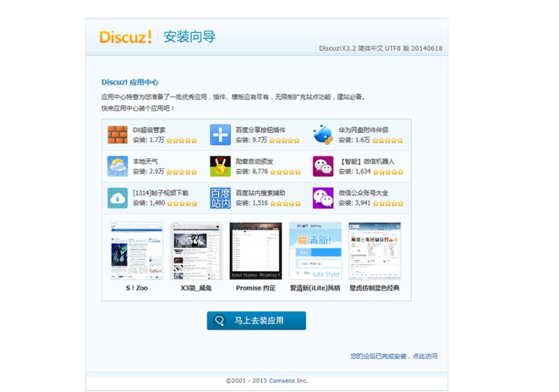This screenshot has width=559, height=392.
Task: Click the star rating of 微信公众账号大全
Action: pos(388,204)
